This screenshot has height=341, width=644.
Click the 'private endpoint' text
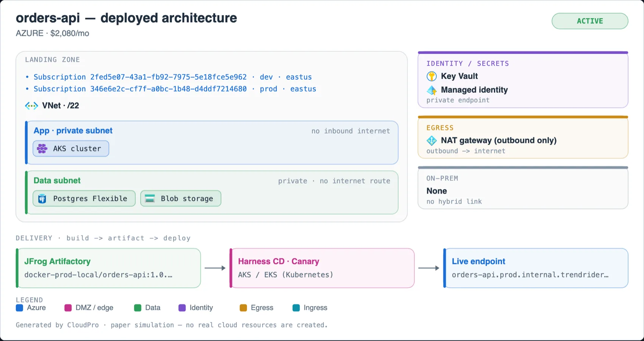458,100
